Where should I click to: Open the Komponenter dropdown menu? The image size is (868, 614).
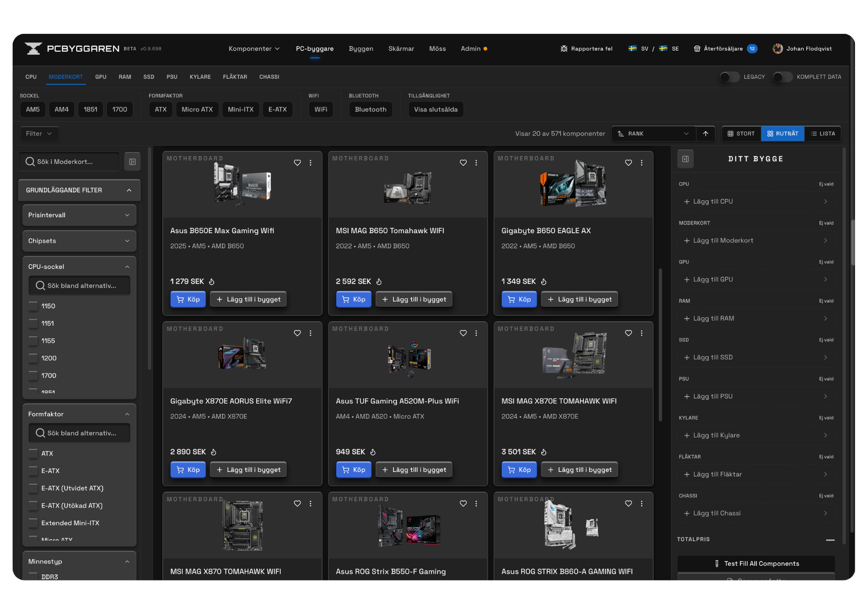[x=254, y=49]
